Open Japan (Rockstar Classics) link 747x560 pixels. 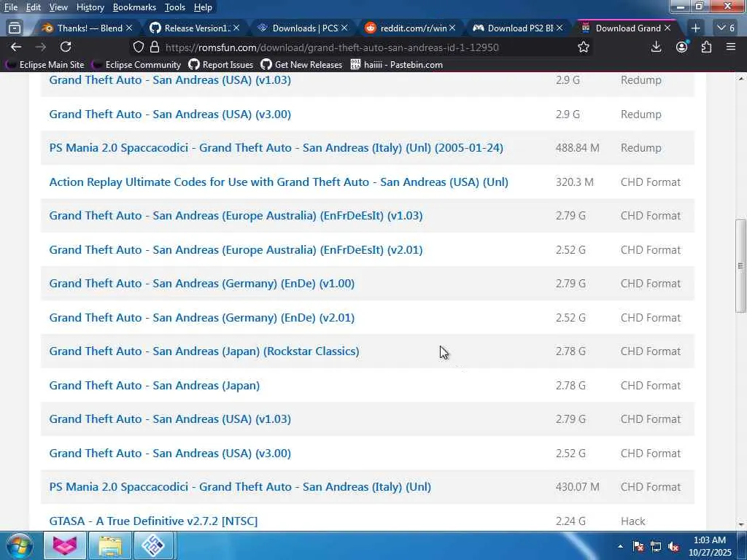pyautogui.click(x=204, y=351)
